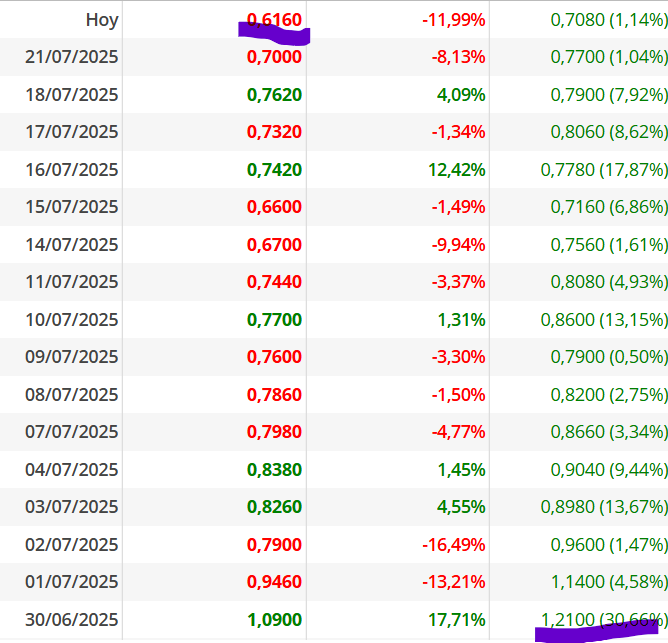Click the Hoy date cell
Screen dimensions: 668x643
click(102, 20)
